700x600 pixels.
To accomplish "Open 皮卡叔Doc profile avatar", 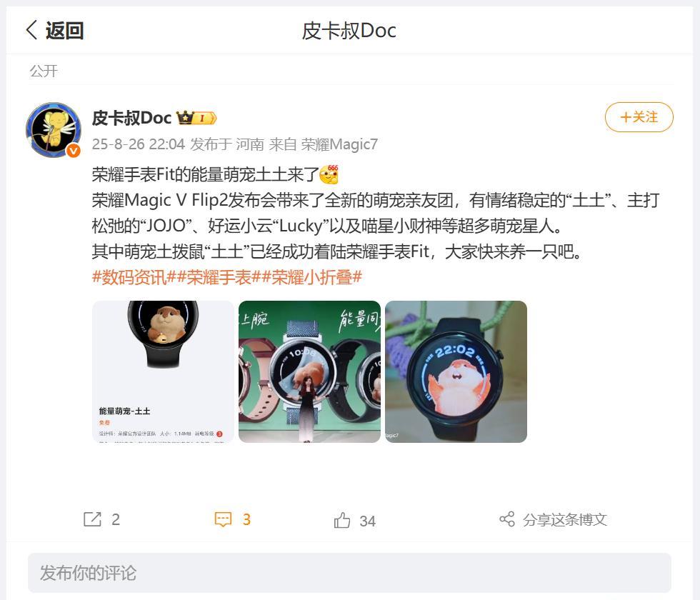I will [54, 130].
